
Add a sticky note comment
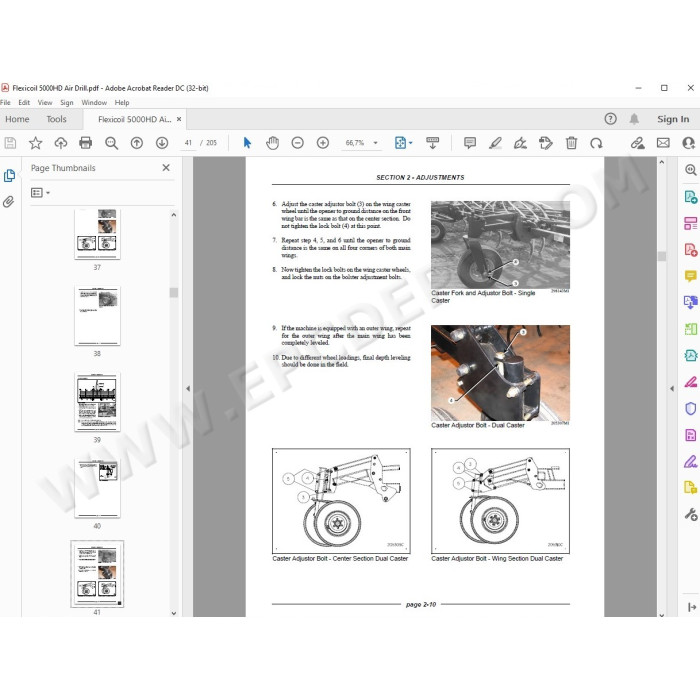(x=470, y=143)
